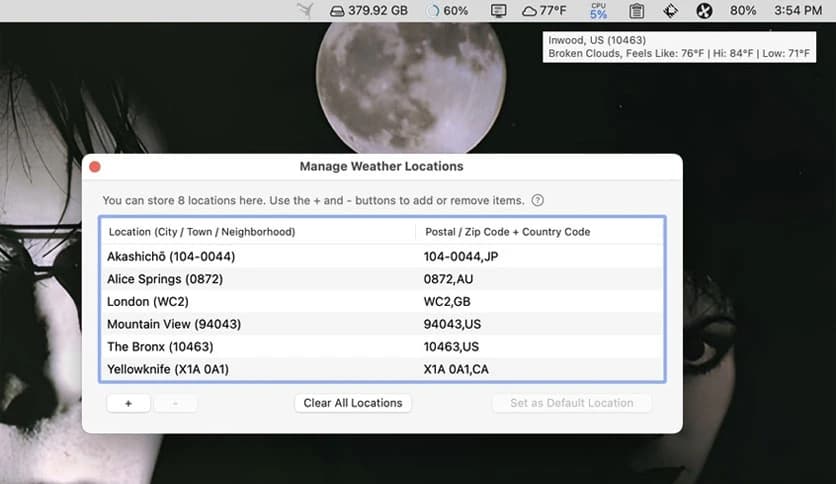Image resolution: width=836 pixels, height=484 pixels.
Task: Open the clipboard menu bar icon
Action: pos(637,11)
